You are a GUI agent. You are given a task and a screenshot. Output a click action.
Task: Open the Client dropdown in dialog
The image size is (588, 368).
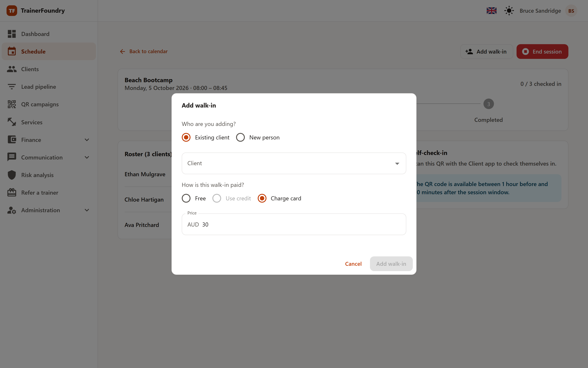click(x=294, y=163)
